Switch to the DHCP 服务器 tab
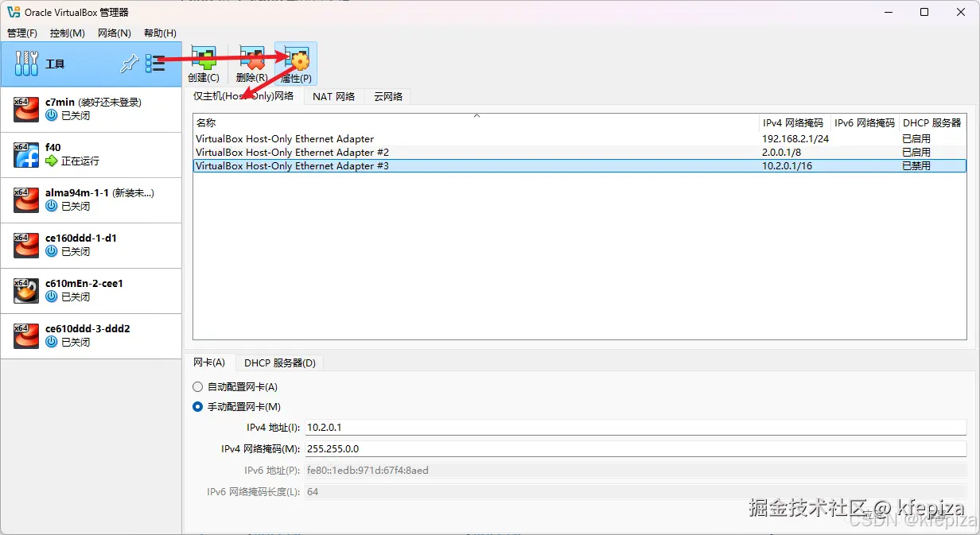Screen dimensions: 980x535 coord(280,362)
